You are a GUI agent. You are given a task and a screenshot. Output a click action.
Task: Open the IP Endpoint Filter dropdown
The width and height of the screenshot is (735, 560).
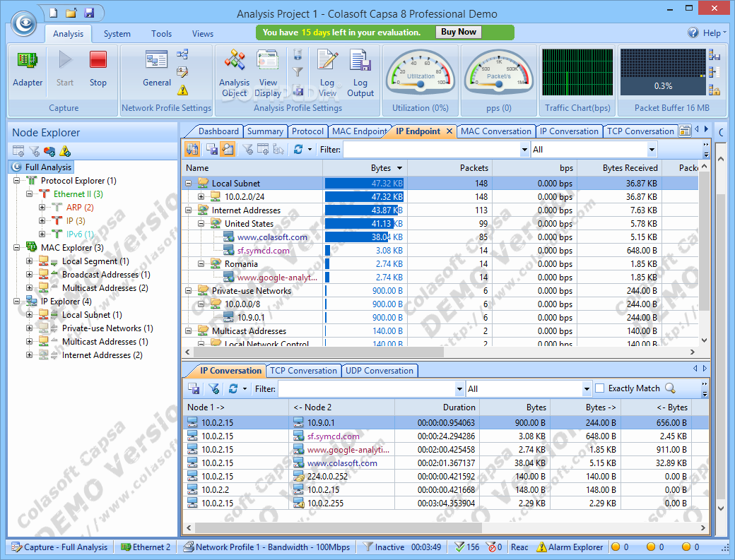point(524,150)
